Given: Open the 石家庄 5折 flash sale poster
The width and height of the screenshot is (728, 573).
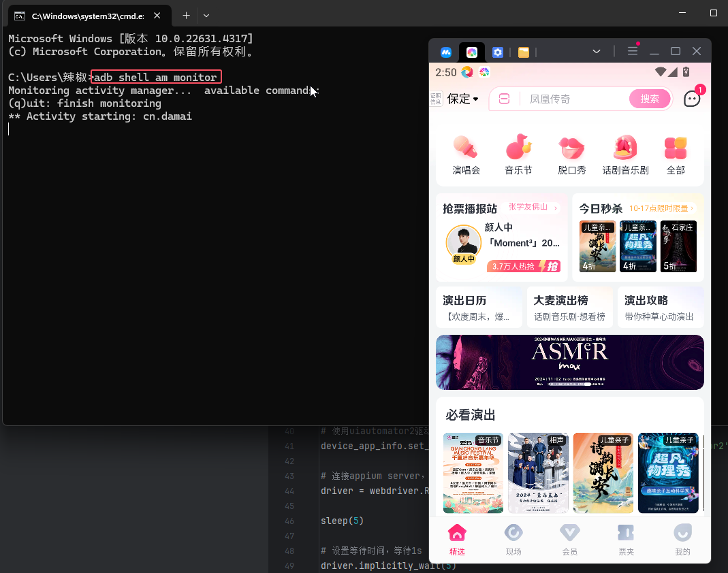Looking at the screenshot, I should pos(678,246).
